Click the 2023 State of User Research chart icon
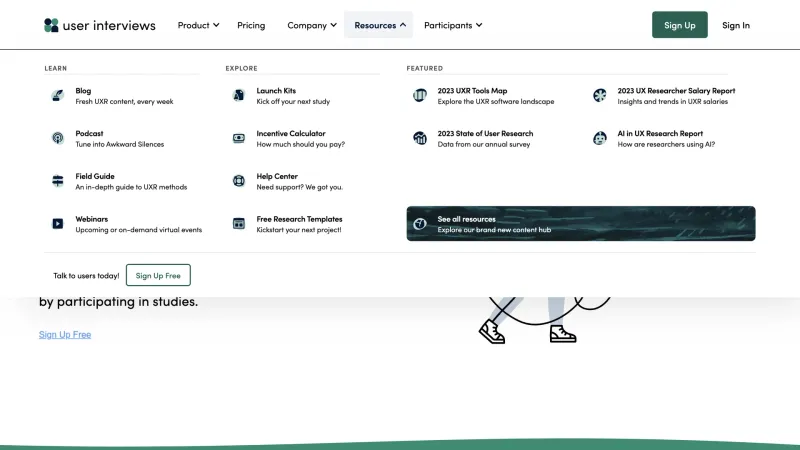This screenshot has height=450, width=800. pyautogui.click(x=420, y=138)
